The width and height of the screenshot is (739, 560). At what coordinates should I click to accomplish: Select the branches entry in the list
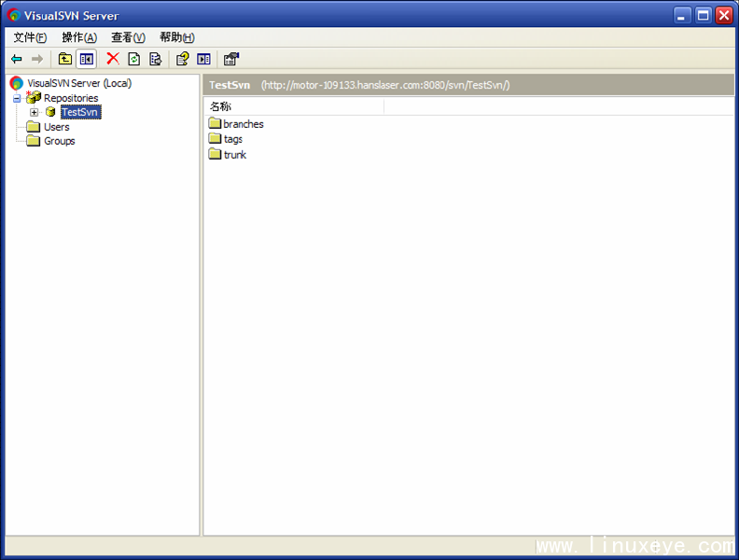244,124
